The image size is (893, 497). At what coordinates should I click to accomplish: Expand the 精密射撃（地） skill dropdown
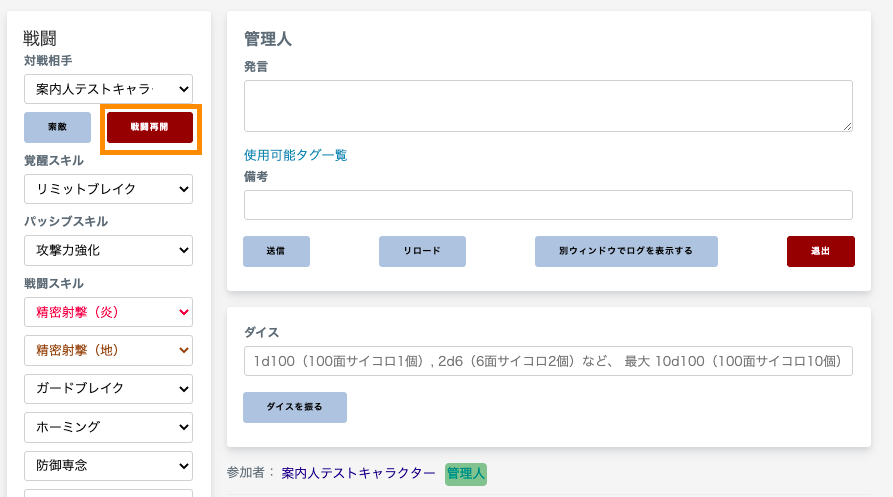tap(108, 350)
